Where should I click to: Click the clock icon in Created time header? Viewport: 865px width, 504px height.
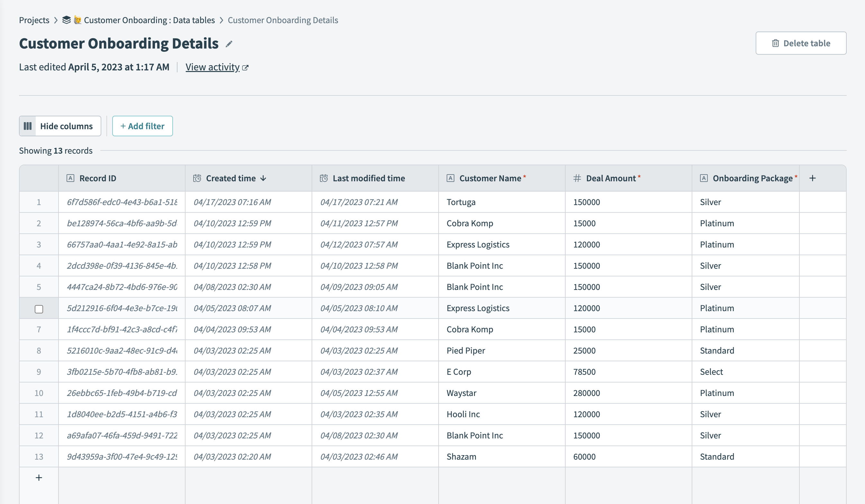pyautogui.click(x=197, y=178)
